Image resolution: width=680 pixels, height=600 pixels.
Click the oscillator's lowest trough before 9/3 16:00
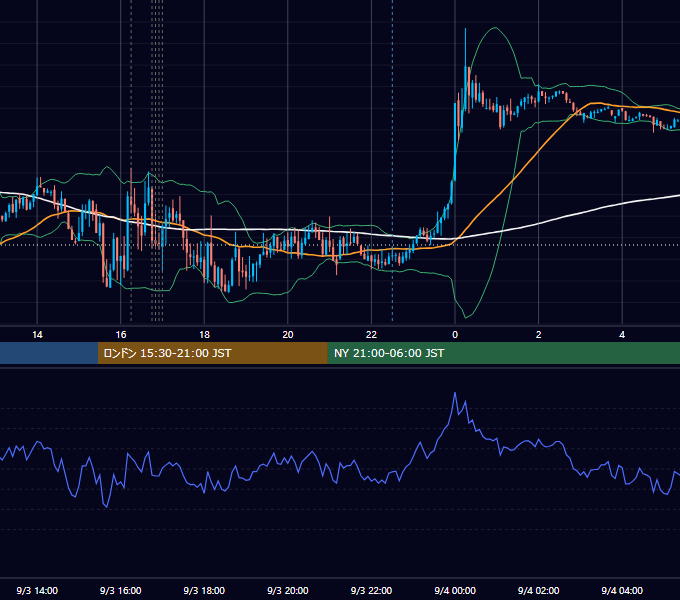pos(106,506)
